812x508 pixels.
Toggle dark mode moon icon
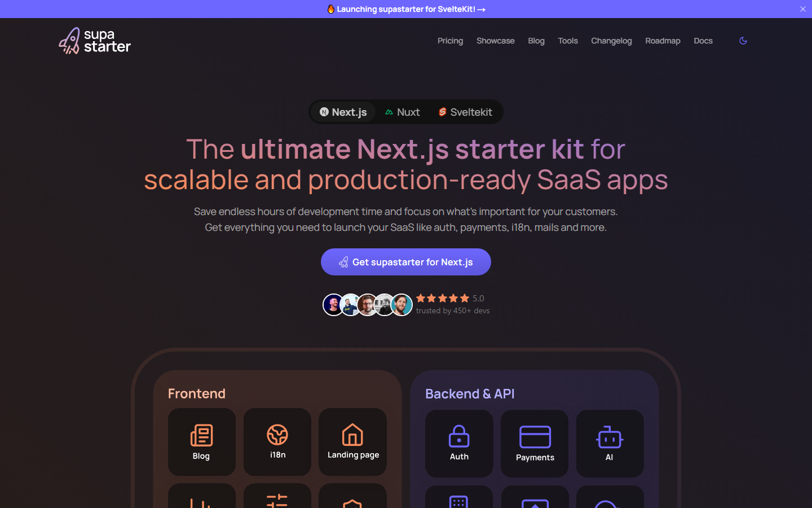[743, 41]
